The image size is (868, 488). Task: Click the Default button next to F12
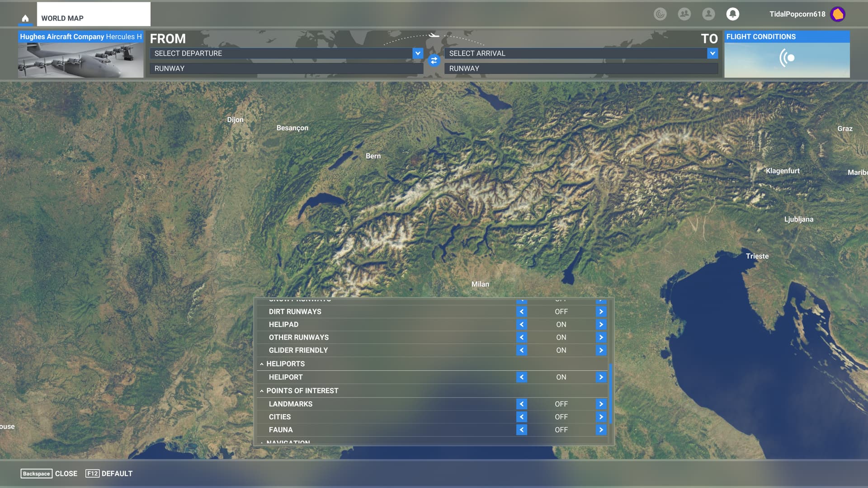pos(117,474)
